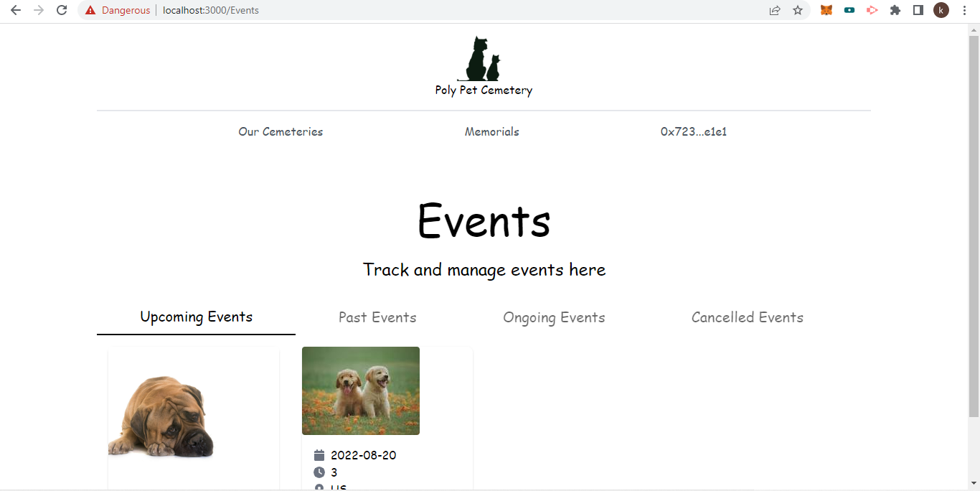Click the page vertical scrollbar

click(974, 226)
